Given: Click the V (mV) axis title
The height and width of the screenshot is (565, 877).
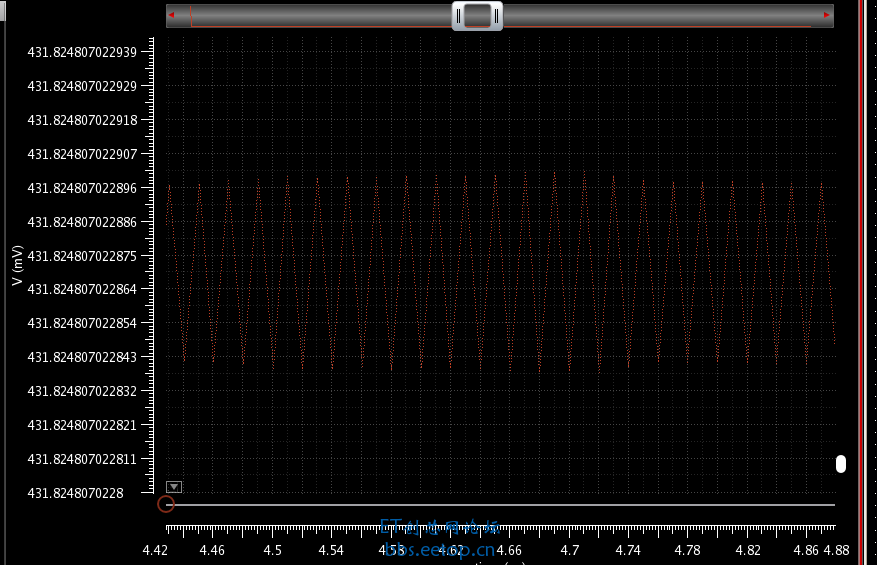Looking at the screenshot, I should (x=17, y=265).
